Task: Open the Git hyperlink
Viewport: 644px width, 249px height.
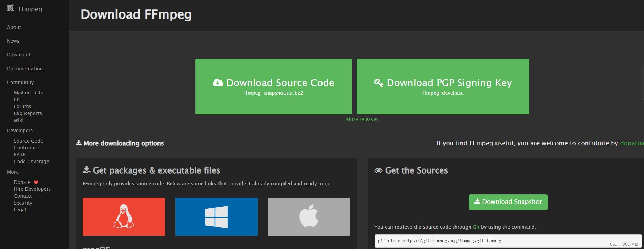Action: coord(476,227)
